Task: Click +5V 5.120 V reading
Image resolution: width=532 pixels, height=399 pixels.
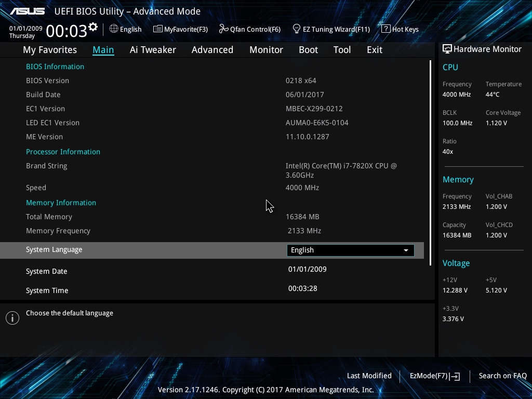Action: [496, 290]
